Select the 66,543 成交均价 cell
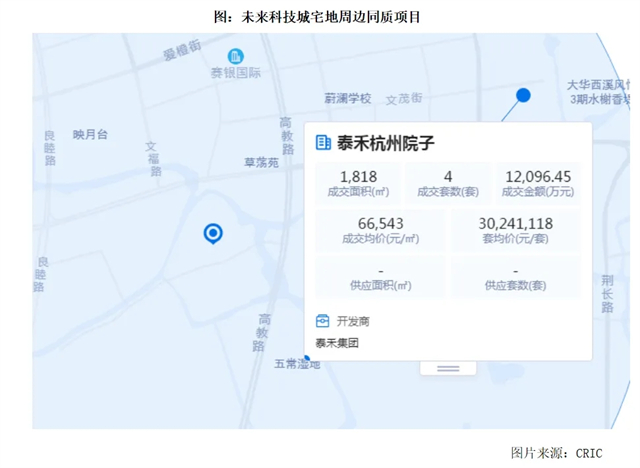Image resolution: width=640 pixels, height=468 pixels. click(380, 230)
